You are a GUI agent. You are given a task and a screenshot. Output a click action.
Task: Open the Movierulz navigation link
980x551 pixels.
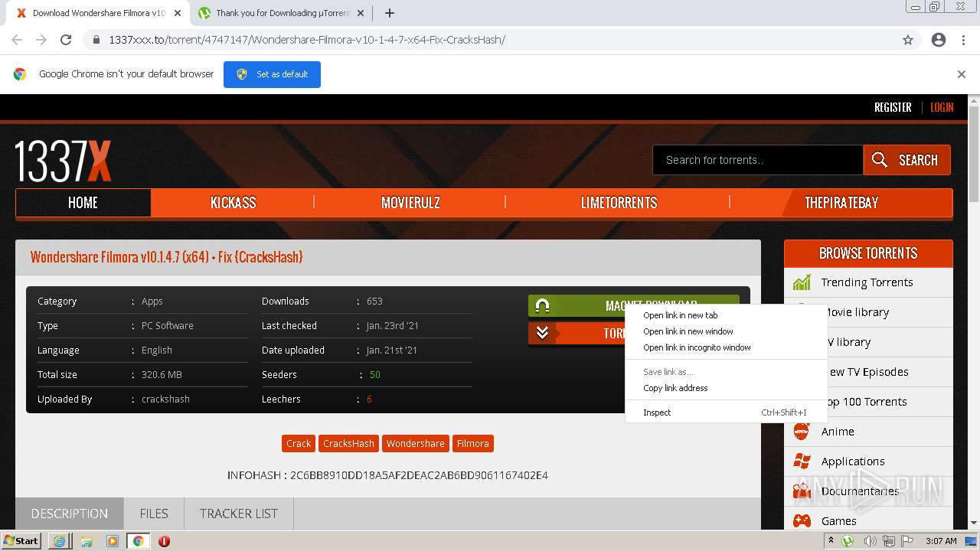[410, 203]
